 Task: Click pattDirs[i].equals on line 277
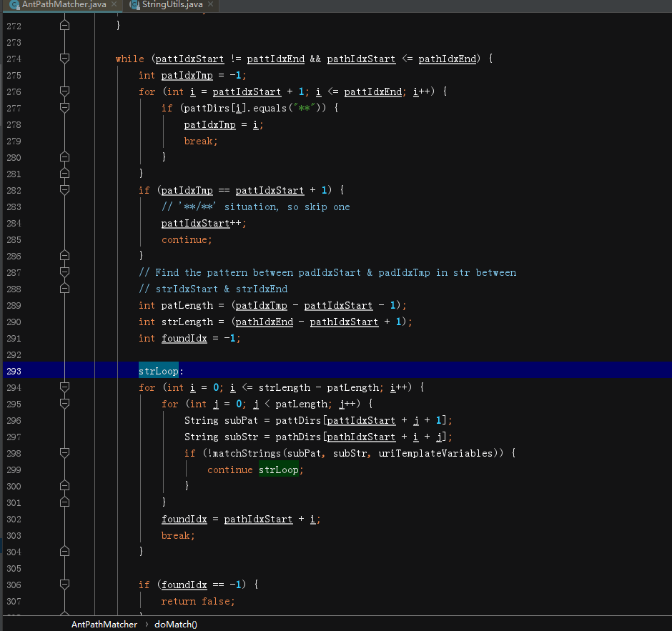coord(235,108)
